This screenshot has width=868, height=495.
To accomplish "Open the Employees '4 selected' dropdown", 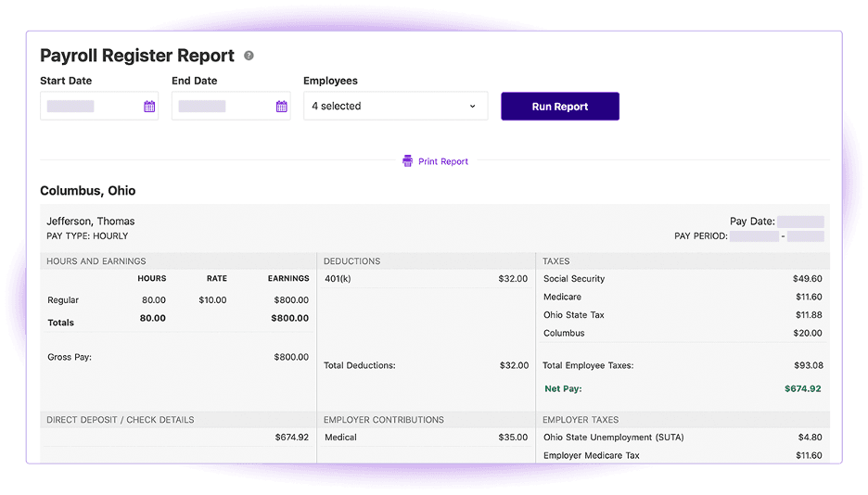I will coord(395,107).
